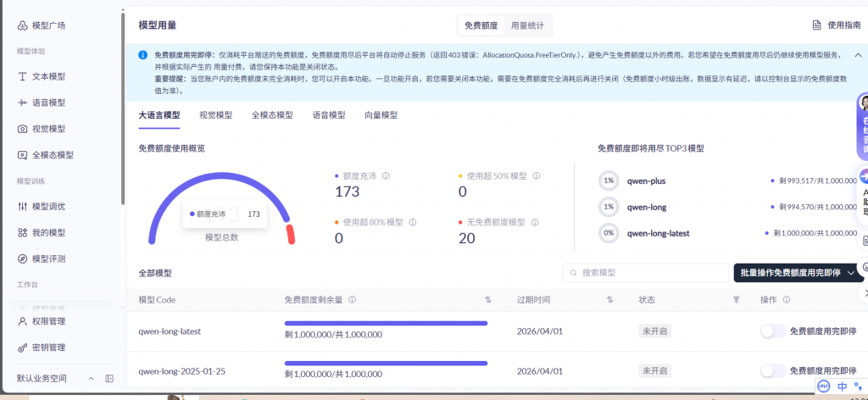Click qwen-plus in TOP3 list

coord(646,181)
